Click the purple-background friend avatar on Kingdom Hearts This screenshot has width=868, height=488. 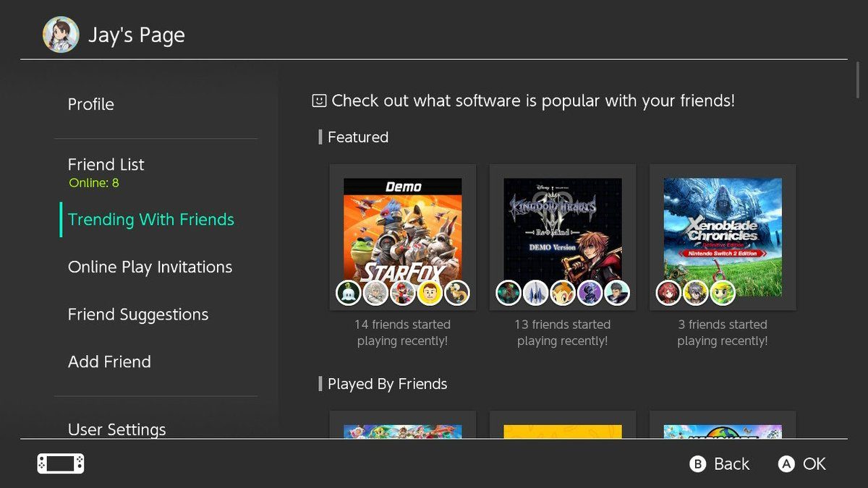pos(590,293)
